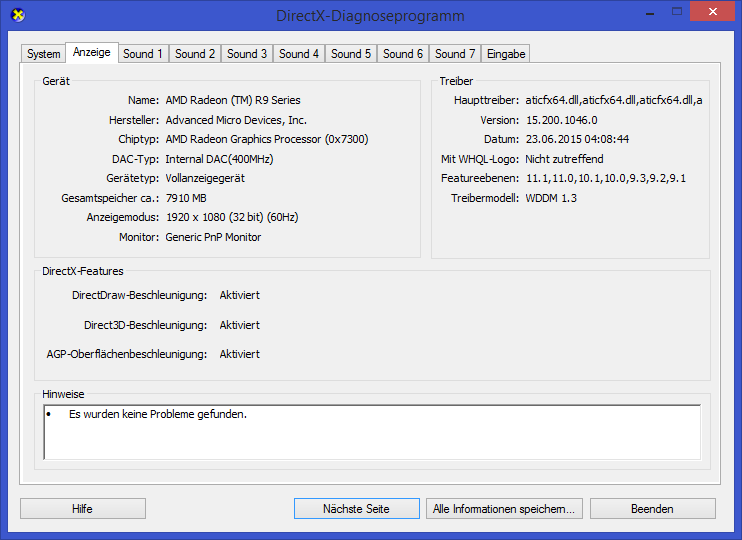This screenshot has height=540, width=742.
Task: Open the Sound 1 tab
Action: tap(143, 54)
